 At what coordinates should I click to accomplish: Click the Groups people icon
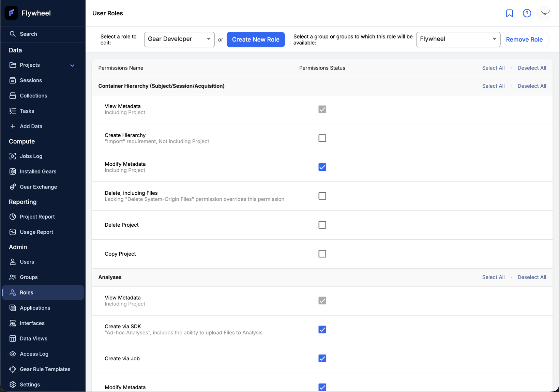(x=13, y=277)
